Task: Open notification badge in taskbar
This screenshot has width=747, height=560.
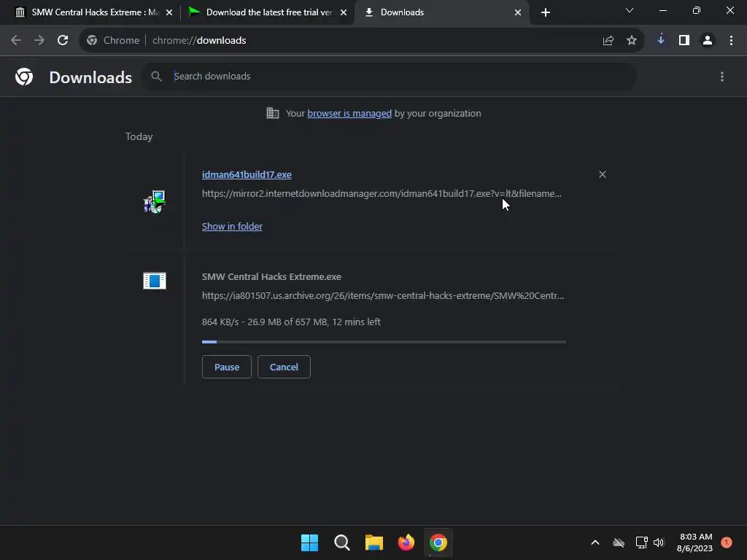Action: click(x=727, y=542)
